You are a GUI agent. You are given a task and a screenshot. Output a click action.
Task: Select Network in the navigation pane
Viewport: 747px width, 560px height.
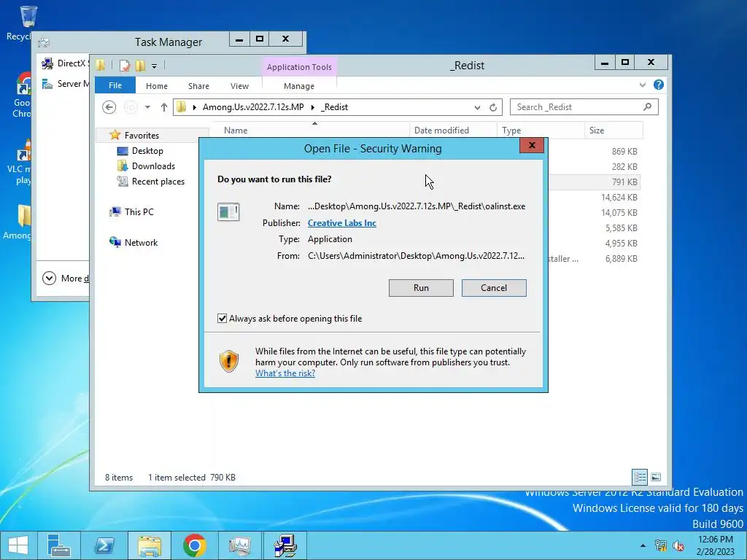coord(141,242)
